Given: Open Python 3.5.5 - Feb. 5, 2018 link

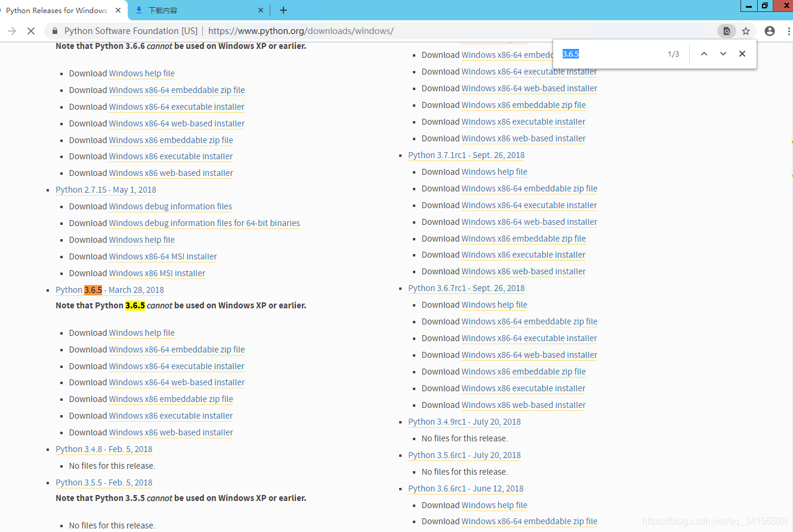Looking at the screenshot, I should (104, 482).
